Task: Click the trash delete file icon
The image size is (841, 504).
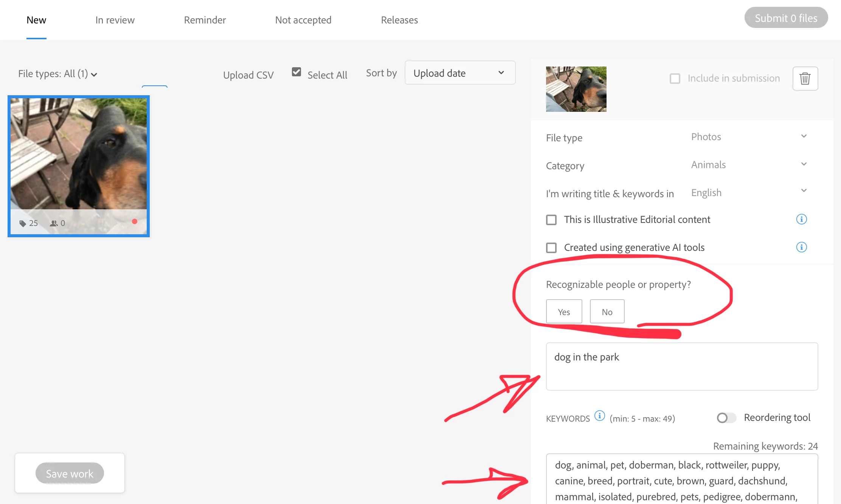Action: click(x=805, y=79)
